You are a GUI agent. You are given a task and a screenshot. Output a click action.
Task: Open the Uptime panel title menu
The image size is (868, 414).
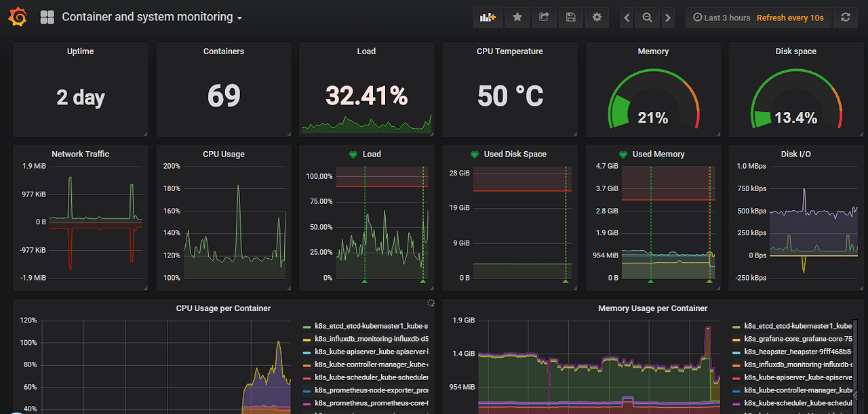[x=81, y=51]
